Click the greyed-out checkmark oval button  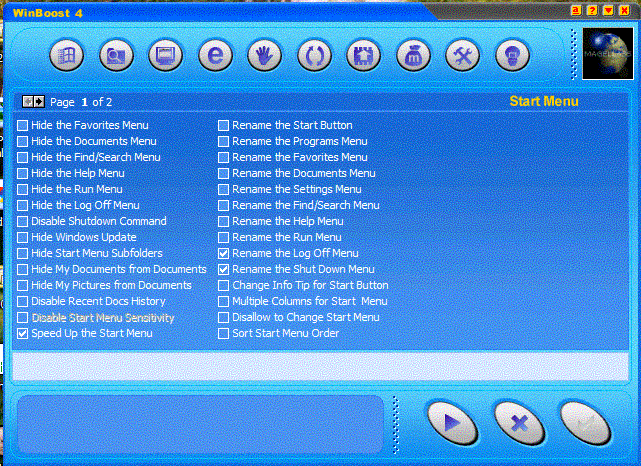586,423
